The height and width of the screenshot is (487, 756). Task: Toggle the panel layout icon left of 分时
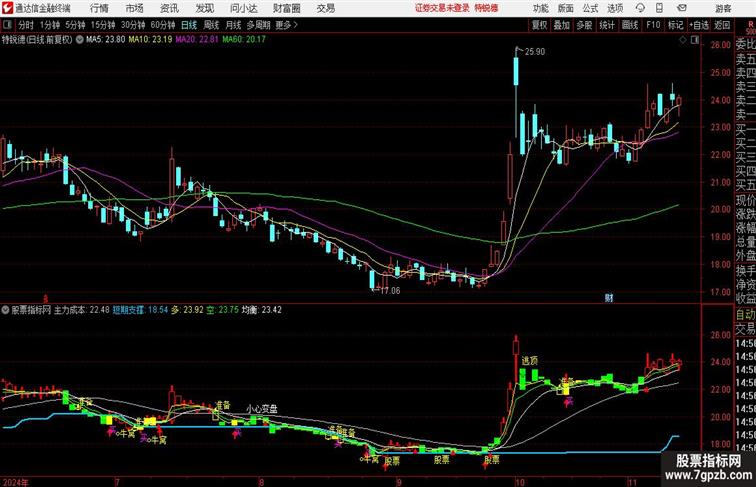[x=8, y=25]
